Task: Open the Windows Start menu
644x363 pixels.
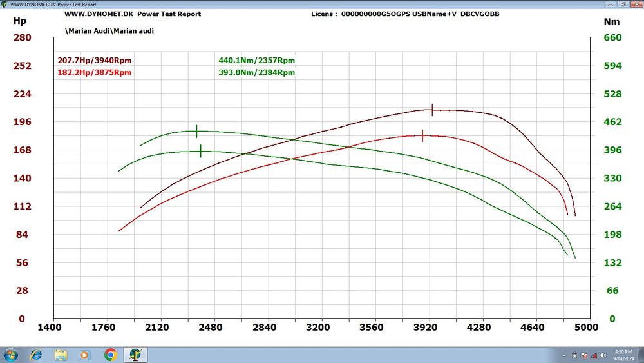Action: coord(10,355)
